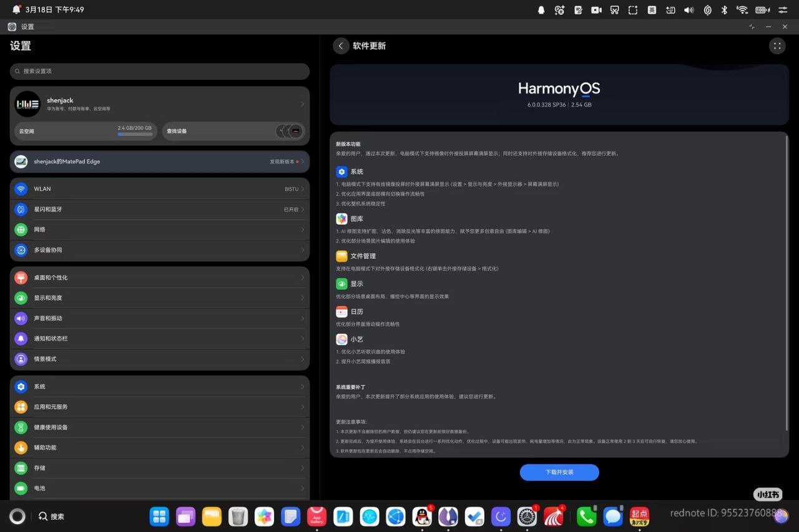
Task: Click the 搜索设置项 search field
Action: (x=160, y=71)
